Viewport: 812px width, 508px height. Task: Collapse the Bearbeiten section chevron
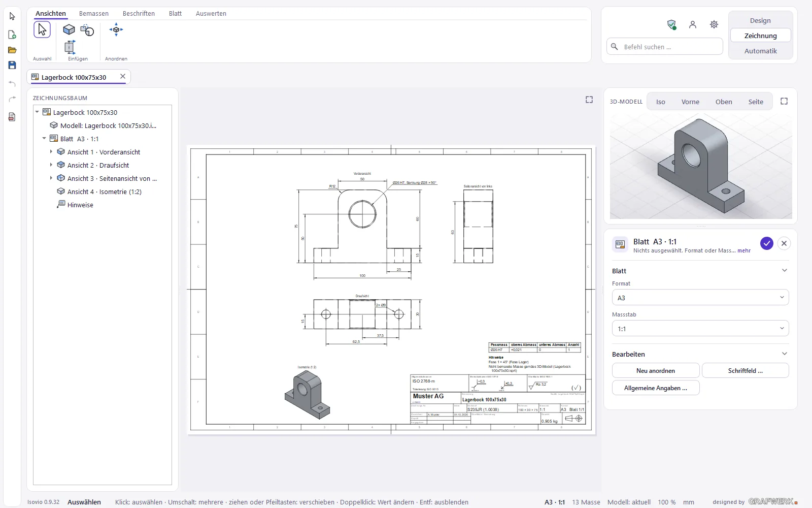785,354
